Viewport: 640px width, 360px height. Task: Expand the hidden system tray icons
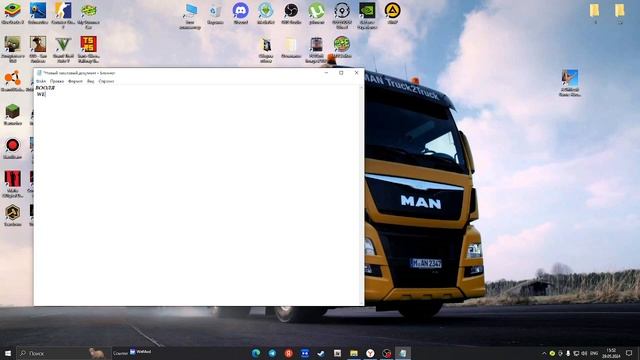coord(544,353)
